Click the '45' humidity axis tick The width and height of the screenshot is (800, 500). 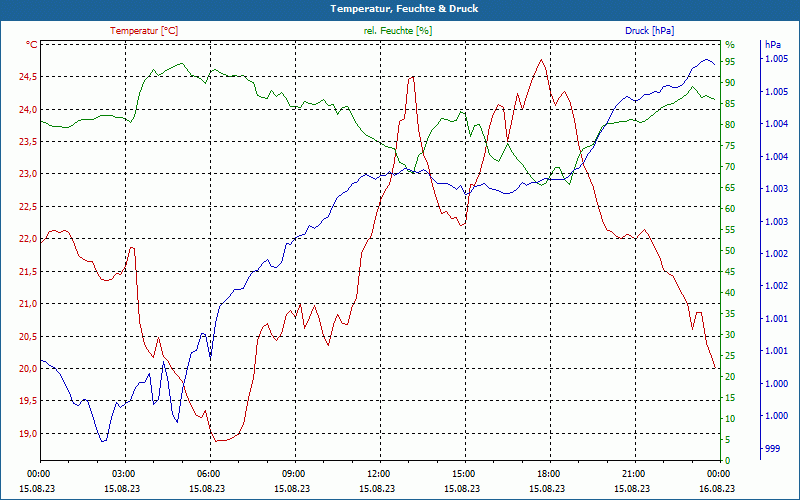click(x=730, y=272)
